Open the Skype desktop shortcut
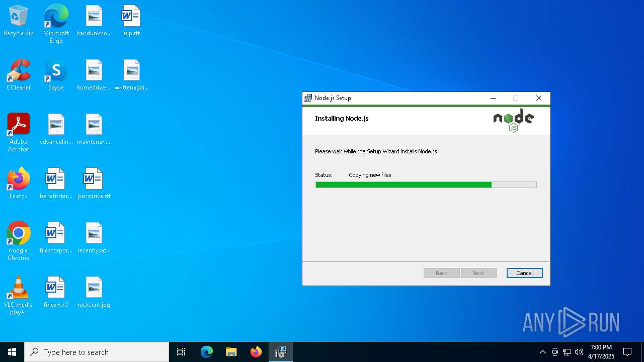This screenshot has height=362, width=644. tap(56, 75)
